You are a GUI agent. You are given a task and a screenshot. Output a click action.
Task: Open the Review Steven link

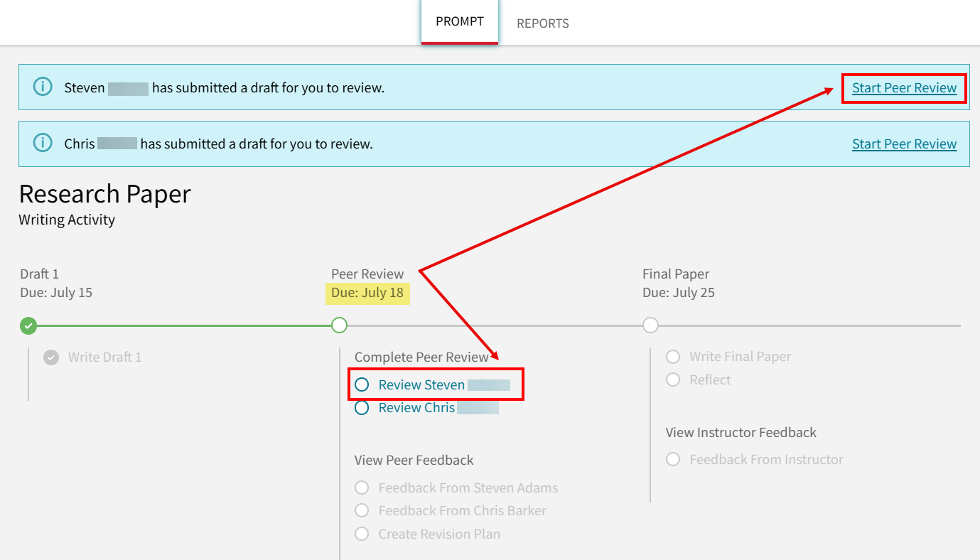click(421, 385)
